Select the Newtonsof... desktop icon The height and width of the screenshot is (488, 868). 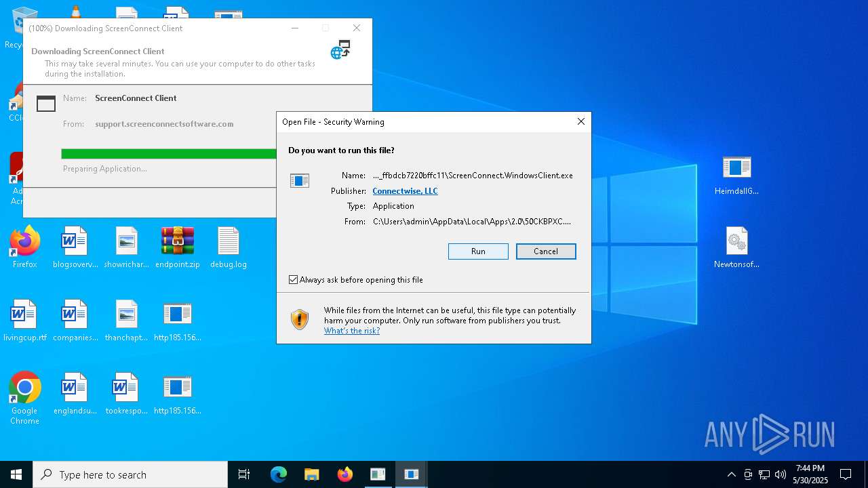coord(736,247)
